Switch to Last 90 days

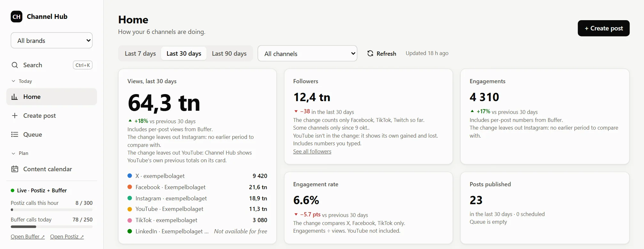coord(229,53)
